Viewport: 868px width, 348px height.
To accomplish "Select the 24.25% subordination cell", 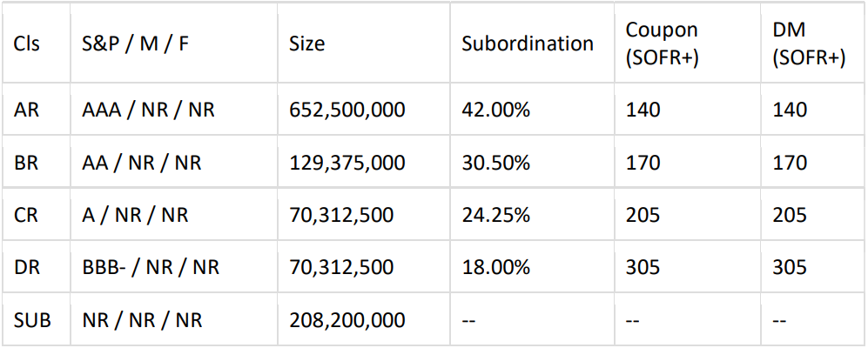I will tap(495, 215).
